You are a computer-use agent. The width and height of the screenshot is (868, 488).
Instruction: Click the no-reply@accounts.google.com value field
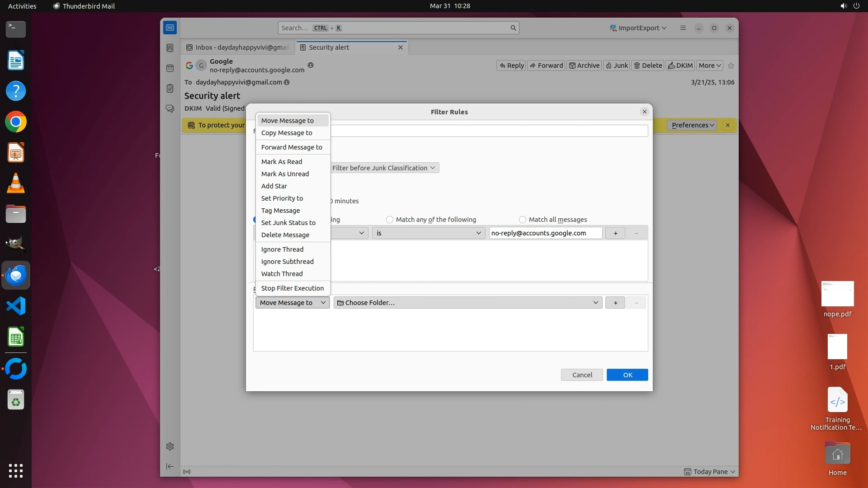coord(545,233)
